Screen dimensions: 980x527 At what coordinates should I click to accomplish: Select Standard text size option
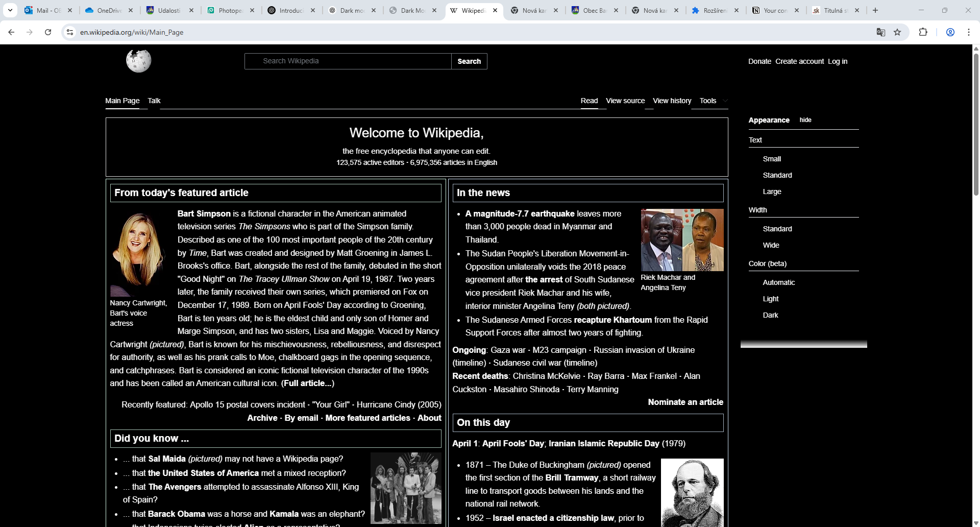tap(777, 175)
